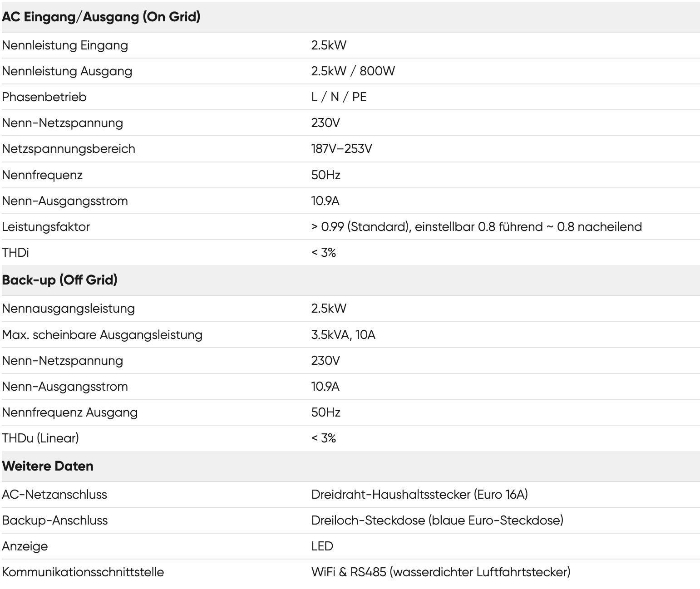Click the 'Back-up (Off Grid)' section header
This screenshot has width=700, height=589.
pyautogui.click(x=59, y=280)
